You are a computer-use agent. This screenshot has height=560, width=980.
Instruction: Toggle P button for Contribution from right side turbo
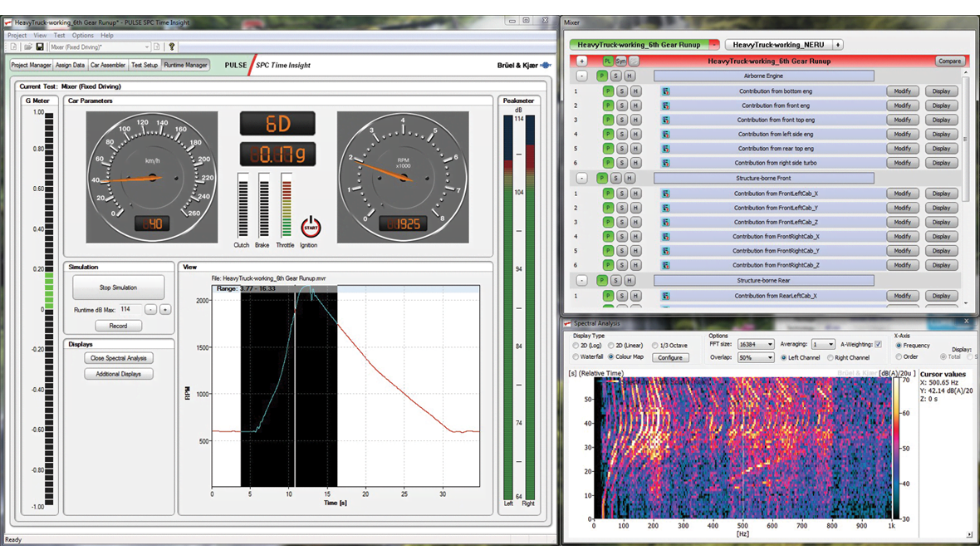(608, 163)
